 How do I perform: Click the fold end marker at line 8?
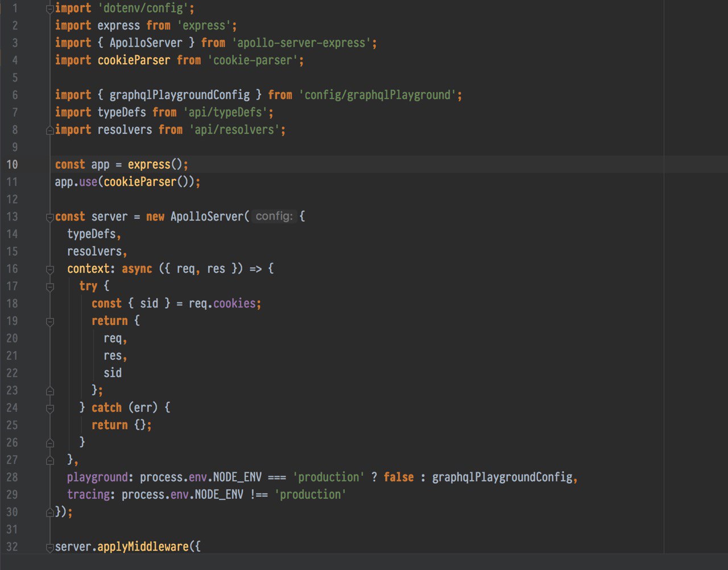50,130
